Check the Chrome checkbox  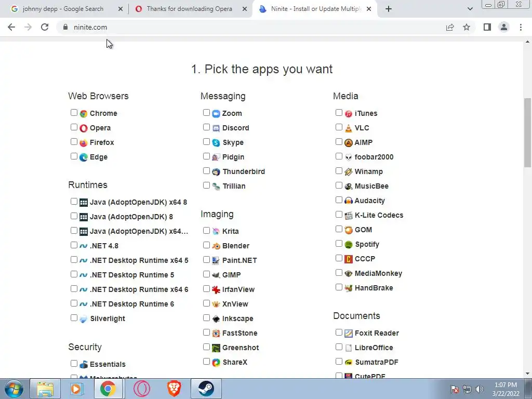pos(74,113)
